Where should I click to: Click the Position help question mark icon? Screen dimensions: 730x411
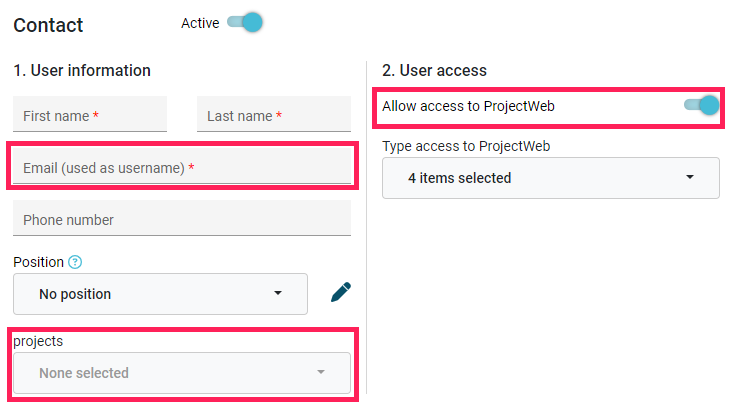tap(75, 262)
